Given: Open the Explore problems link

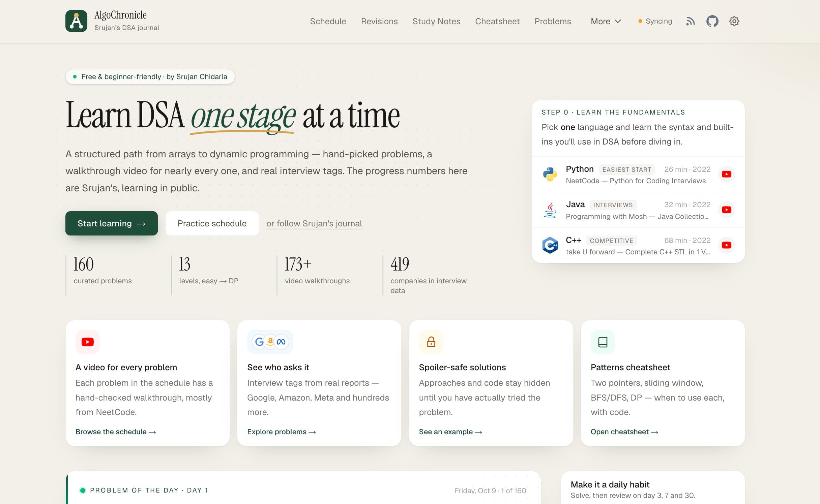Looking at the screenshot, I should click(x=281, y=432).
